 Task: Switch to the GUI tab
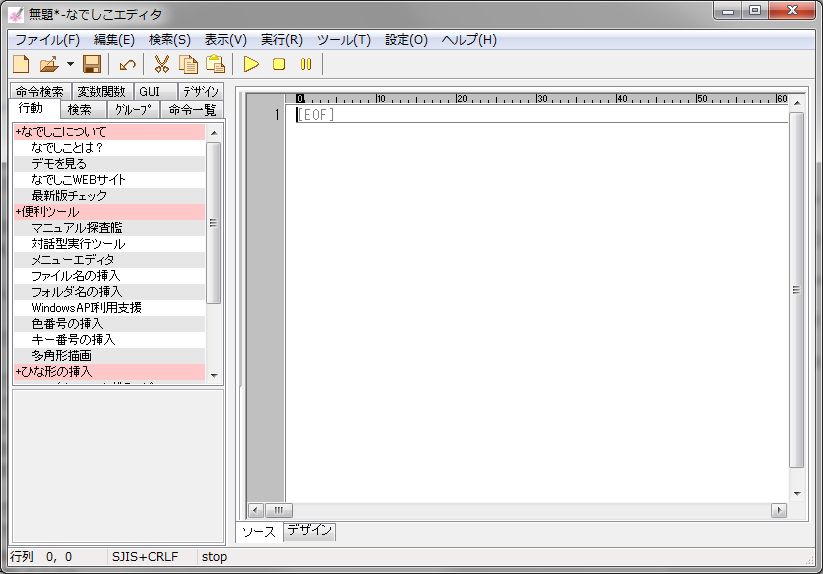tap(155, 91)
